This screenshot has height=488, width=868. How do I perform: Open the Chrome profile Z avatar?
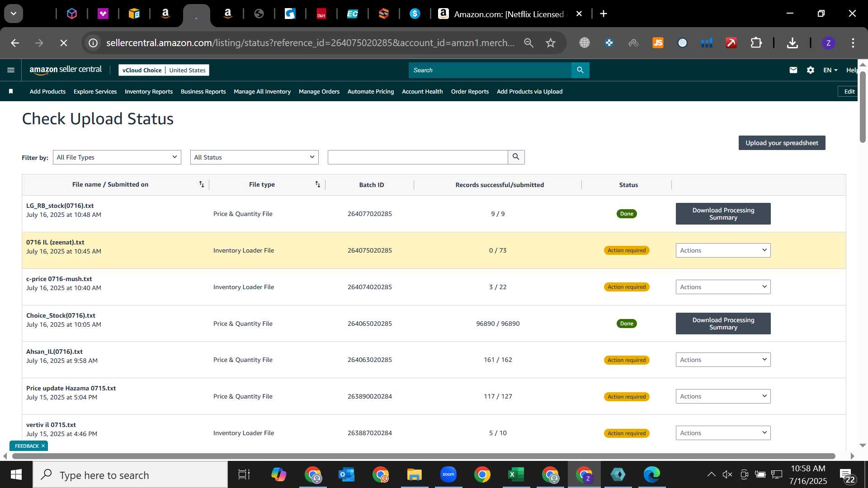click(828, 43)
